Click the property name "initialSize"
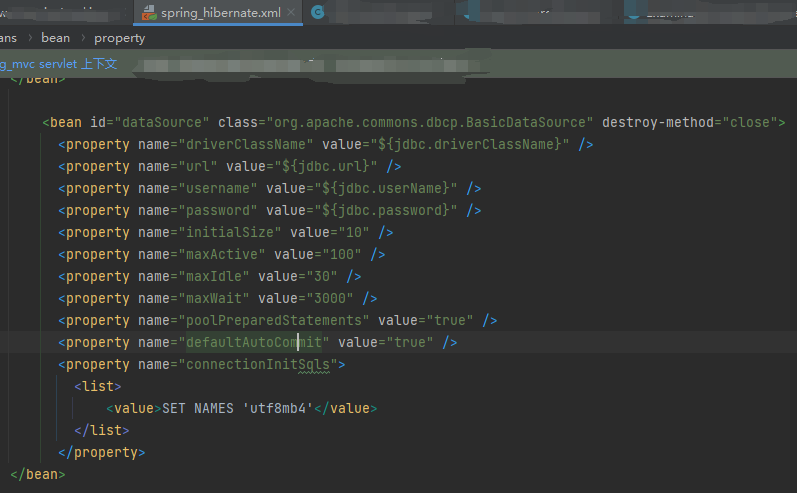 pyautogui.click(x=230, y=233)
